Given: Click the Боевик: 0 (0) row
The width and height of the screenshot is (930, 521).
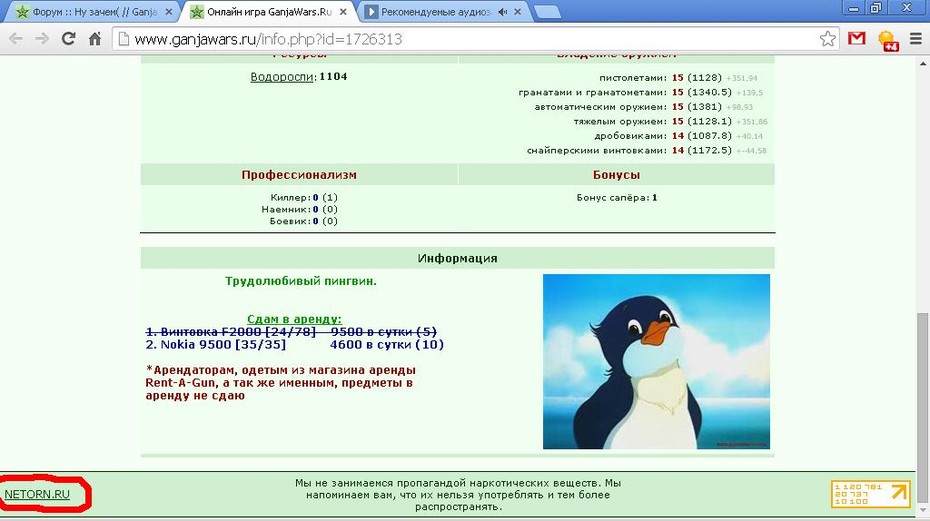Looking at the screenshot, I should pyautogui.click(x=304, y=221).
